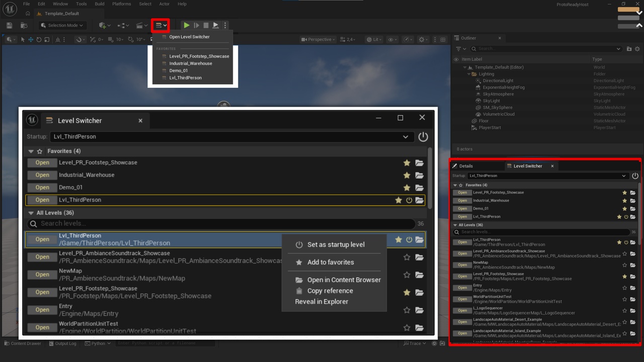Click Open button for NewMap in the large window

coord(42,275)
